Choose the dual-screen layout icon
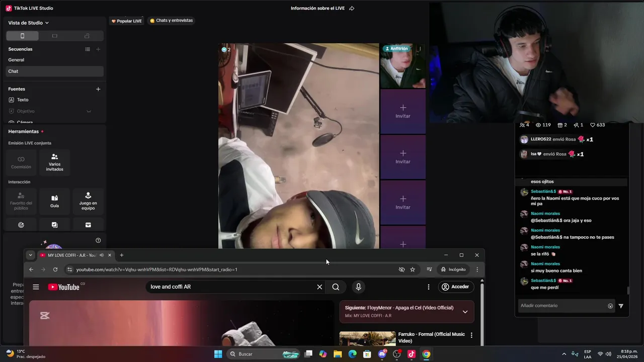The image size is (644, 362). pyautogui.click(x=87, y=36)
